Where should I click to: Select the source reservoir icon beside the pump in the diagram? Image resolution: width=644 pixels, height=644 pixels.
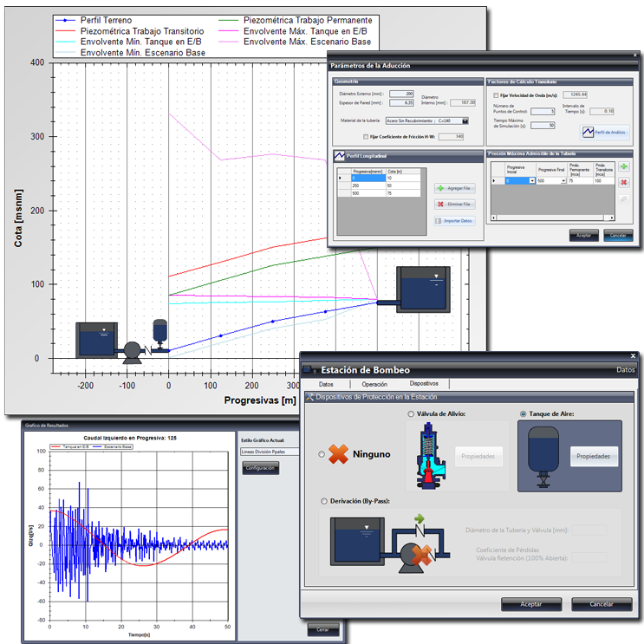[96, 340]
